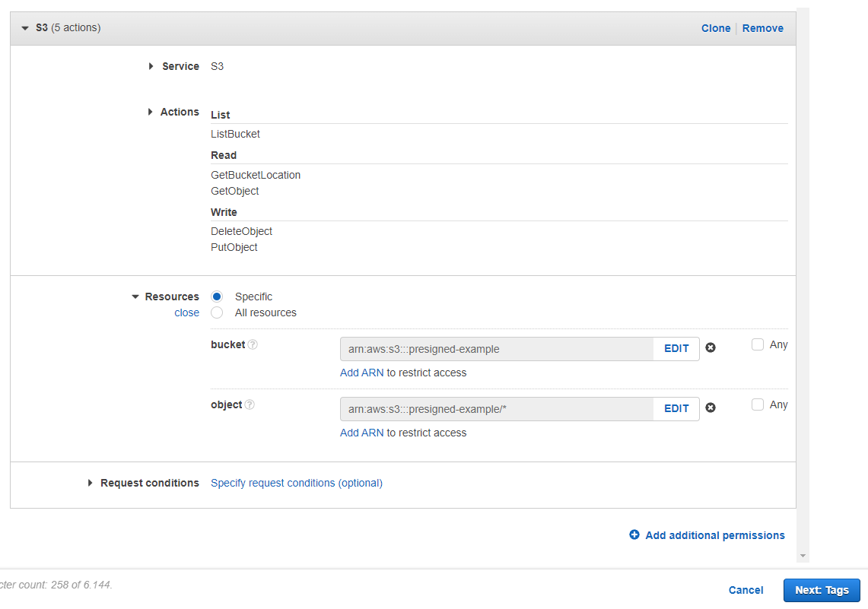868x609 pixels.
Task: Click the help icon next to object
Action: coord(250,405)
